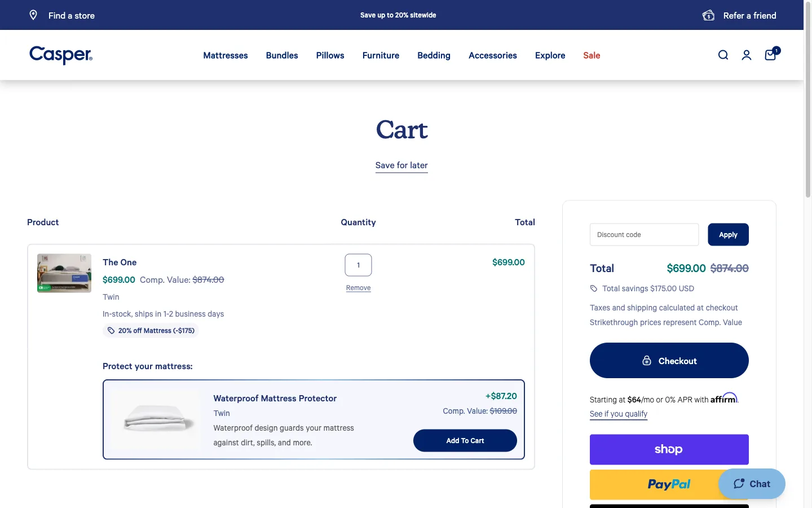
Task: Click the Casper logo
Action: pyautogui.click(x=61, y=55)
